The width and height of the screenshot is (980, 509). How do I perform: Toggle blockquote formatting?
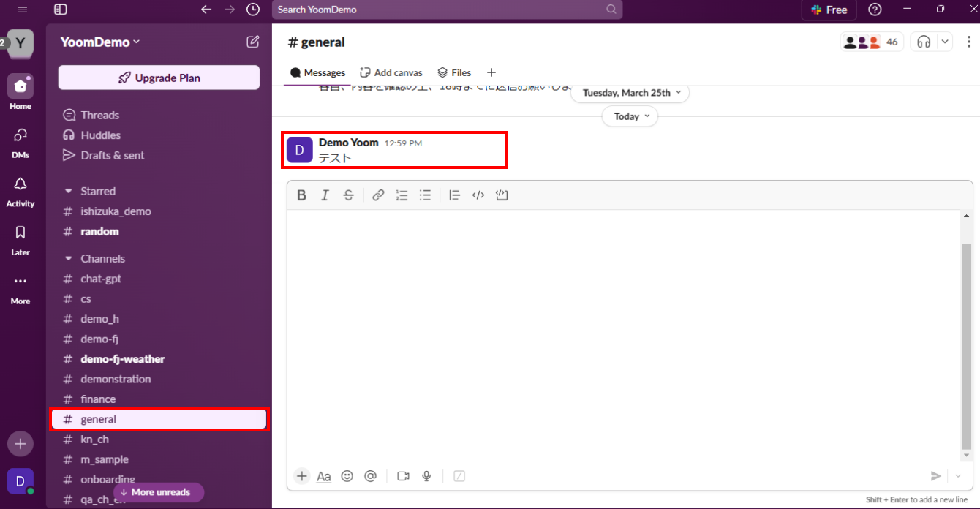454,195
